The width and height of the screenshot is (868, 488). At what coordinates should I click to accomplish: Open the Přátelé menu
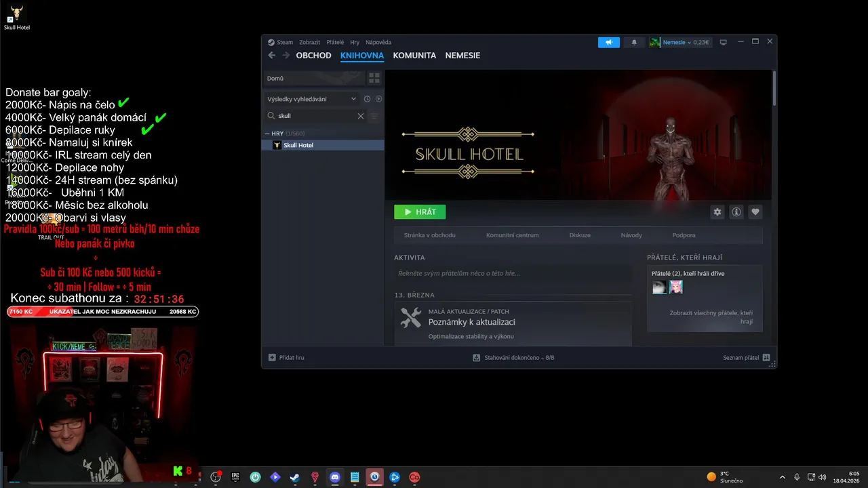coord(335,42)
